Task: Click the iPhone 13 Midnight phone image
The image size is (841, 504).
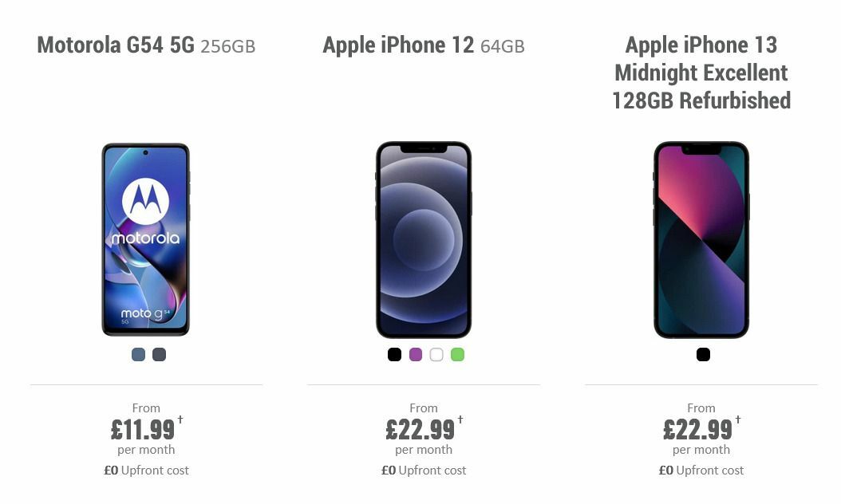Action: 701,238
